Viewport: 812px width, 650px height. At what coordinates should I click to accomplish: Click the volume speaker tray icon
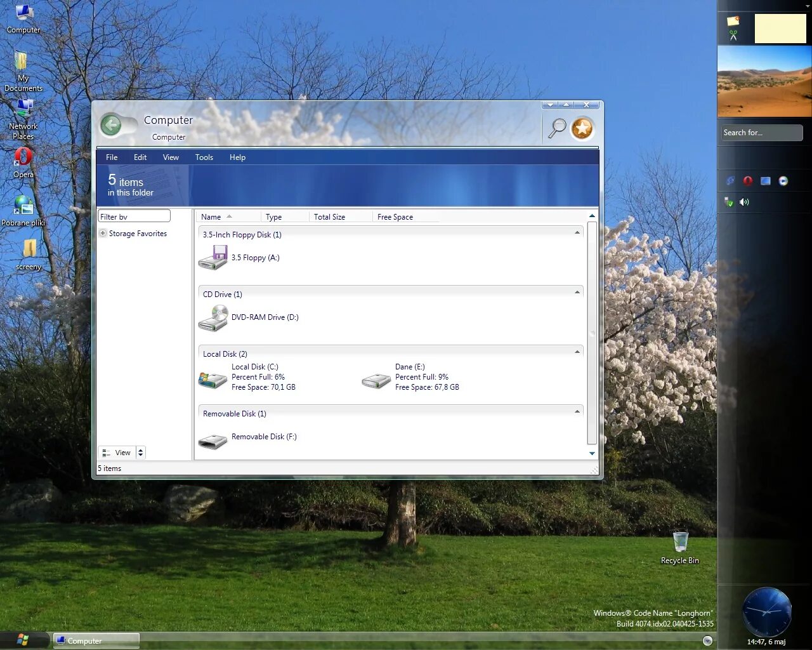[744, 202]
